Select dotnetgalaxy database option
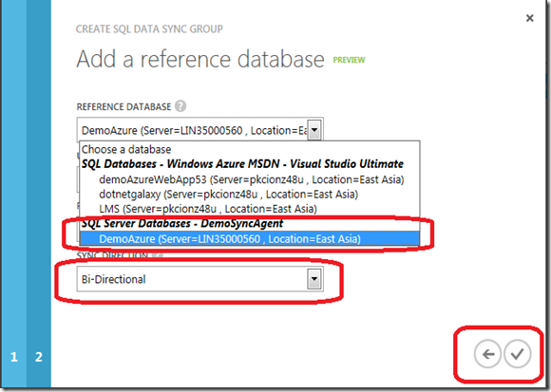The image size is (551, 392). point(249,195)
